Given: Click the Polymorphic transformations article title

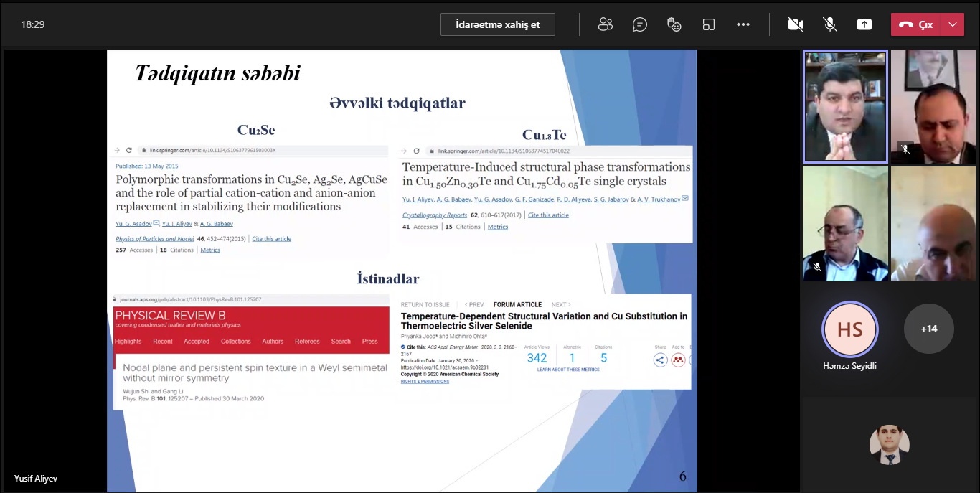Looking at the screenshot, I should coord(251,192).
